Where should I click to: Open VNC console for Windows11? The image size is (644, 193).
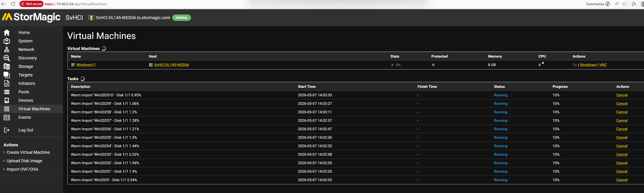click(603, 65)
